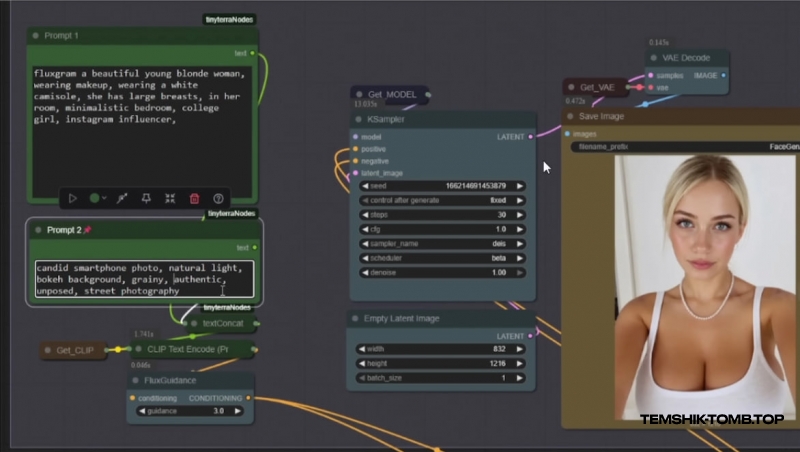Open the control after generate selector
Viewport: 800px width, 452px height.
[442, 200]
